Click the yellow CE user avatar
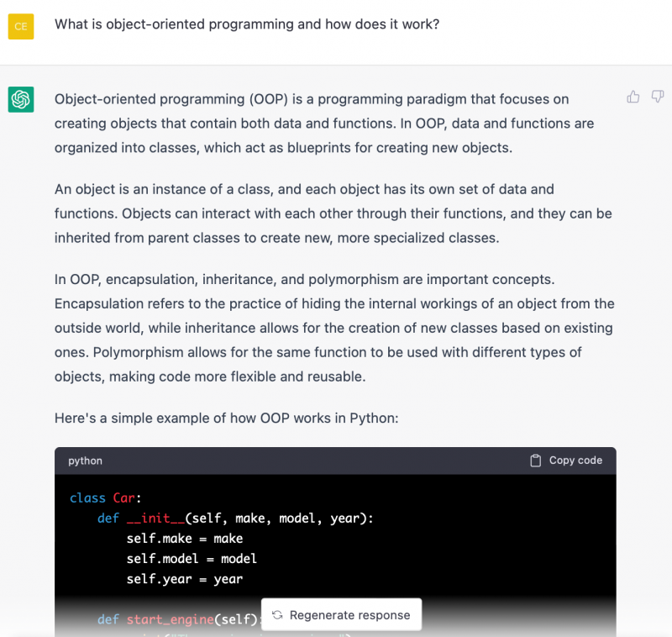The width and height of the screenshot is (672, 637). click(20, 26)
